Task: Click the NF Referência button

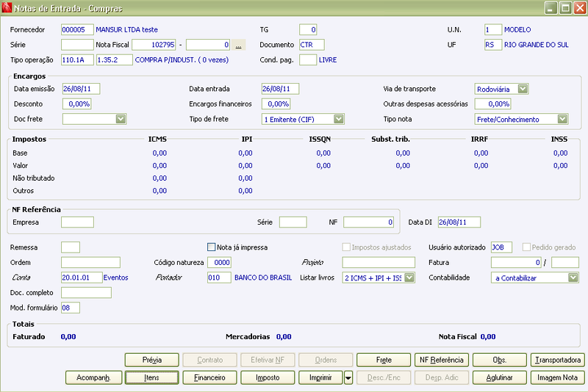Action: [442, 360]
